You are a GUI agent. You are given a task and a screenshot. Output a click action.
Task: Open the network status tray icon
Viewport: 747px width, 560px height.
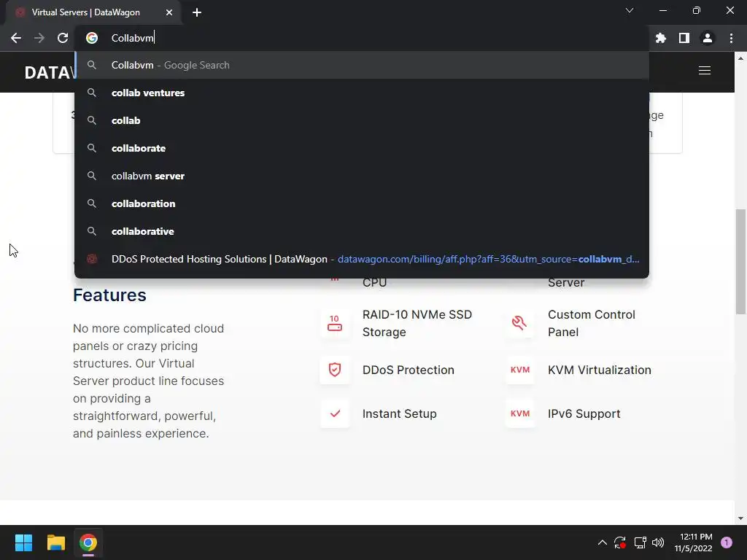pos(640,542)
